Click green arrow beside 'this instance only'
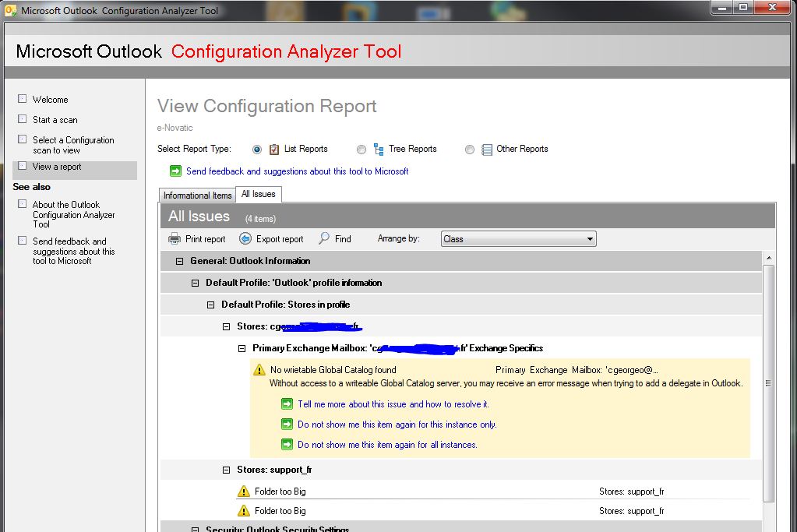Image resolution: width=797 pixels, height=532 pixels. (287, 424)
